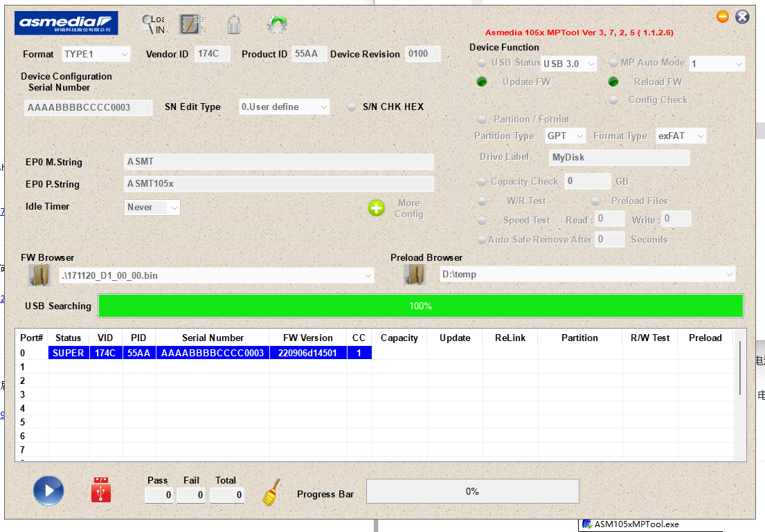The image size is (765, 532).
Task: Click the Product ID field 55AA
Action: point(309,54)
